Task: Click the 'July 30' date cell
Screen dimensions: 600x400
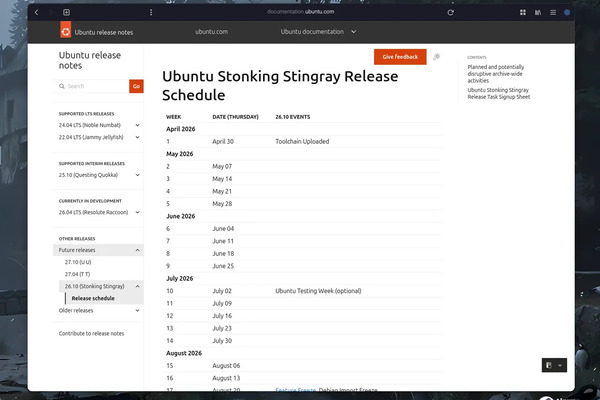Action: click(x=222, y=341)
